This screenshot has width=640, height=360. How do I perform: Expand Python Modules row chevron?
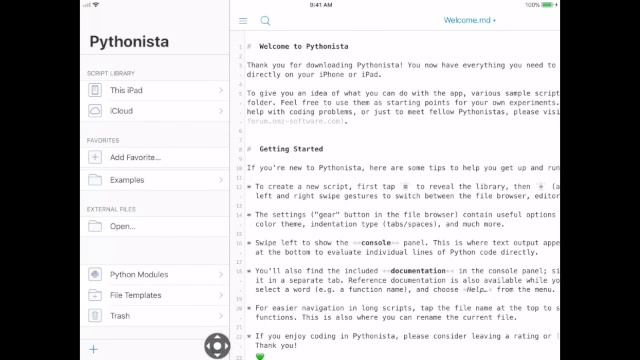[x=221, y=274]
